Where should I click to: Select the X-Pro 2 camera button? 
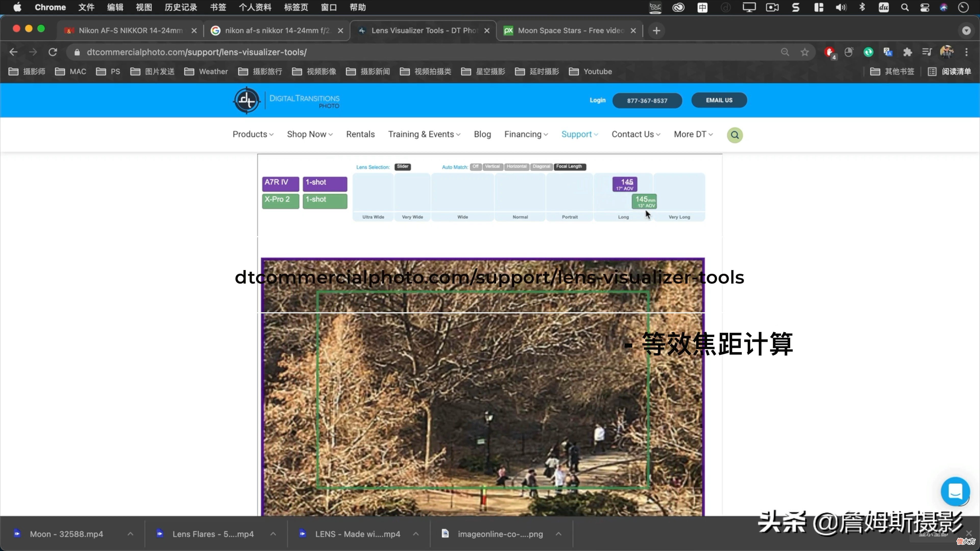click(x=280, y=201)
